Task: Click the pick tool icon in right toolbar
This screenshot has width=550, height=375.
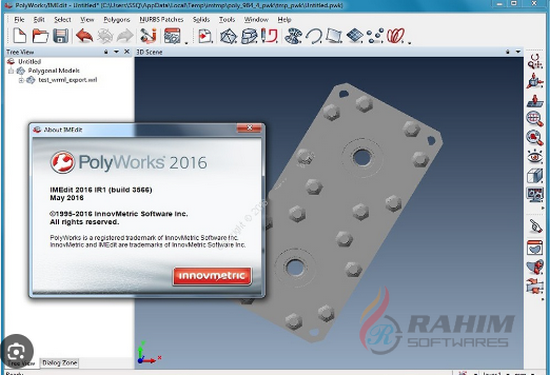Action: click(x=535, y=227)
